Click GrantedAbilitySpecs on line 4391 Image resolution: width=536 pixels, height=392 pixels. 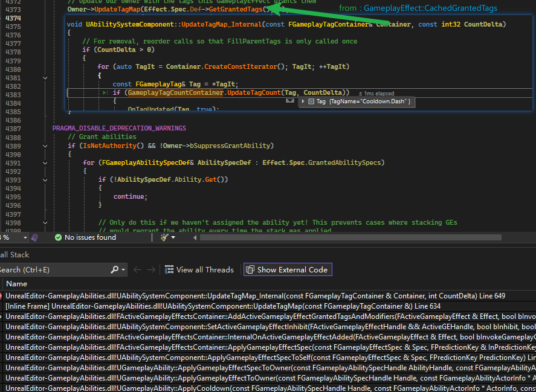(344, 162)
